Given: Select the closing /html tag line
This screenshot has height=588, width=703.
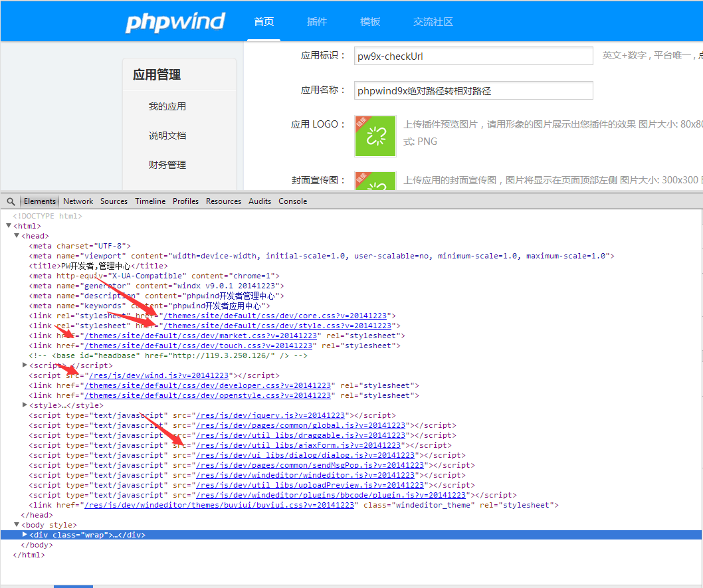Looking at the screenshot, I should coord(29,555).
